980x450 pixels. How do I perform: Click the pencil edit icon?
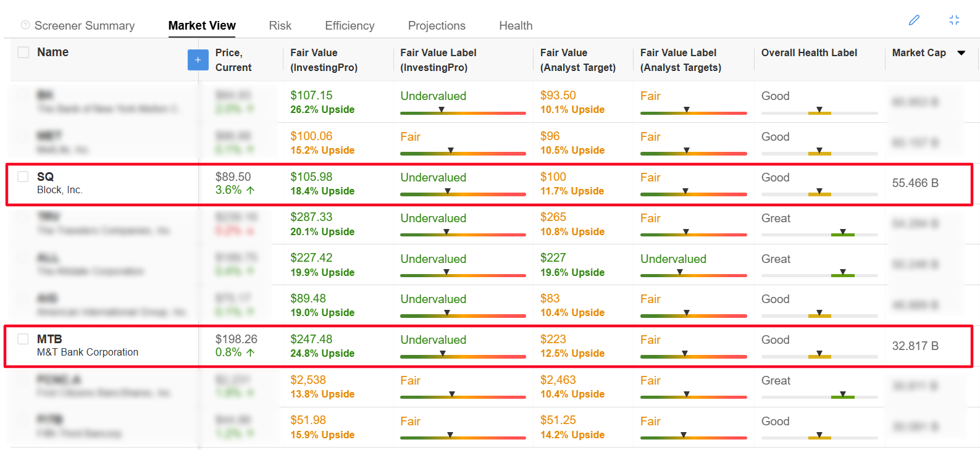click(x=914, y=20)
